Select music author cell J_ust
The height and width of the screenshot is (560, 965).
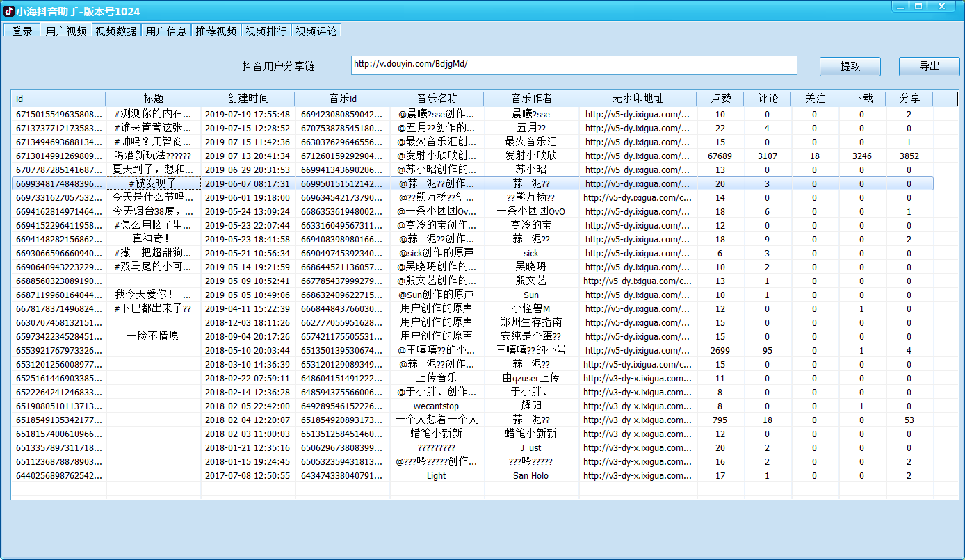[x=532, y=447]
